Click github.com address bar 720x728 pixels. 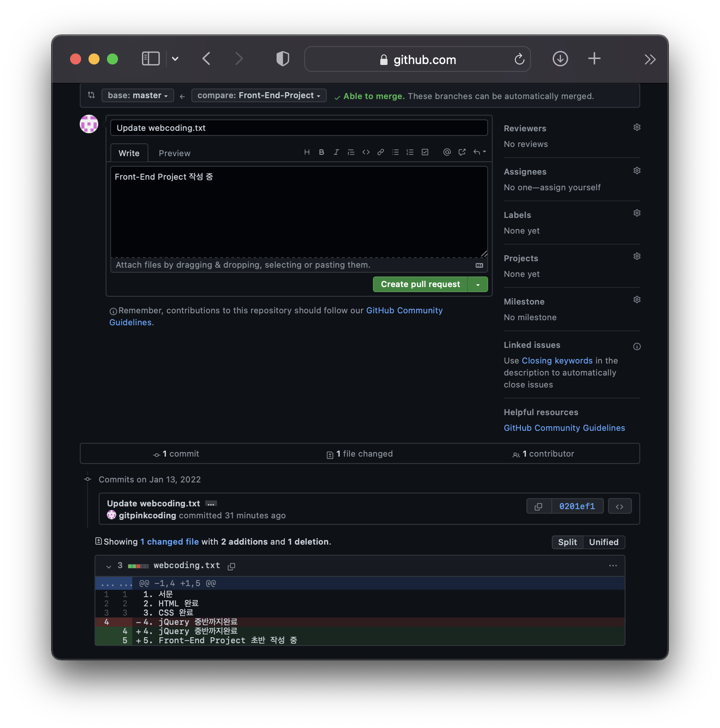[418, 59]
